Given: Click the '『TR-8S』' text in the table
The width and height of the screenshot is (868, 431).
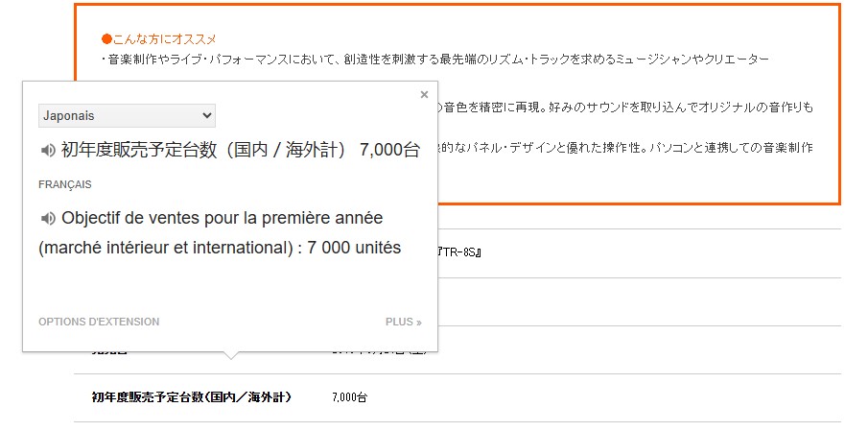Looking at the screenshot, I should [x=458, y=252].
